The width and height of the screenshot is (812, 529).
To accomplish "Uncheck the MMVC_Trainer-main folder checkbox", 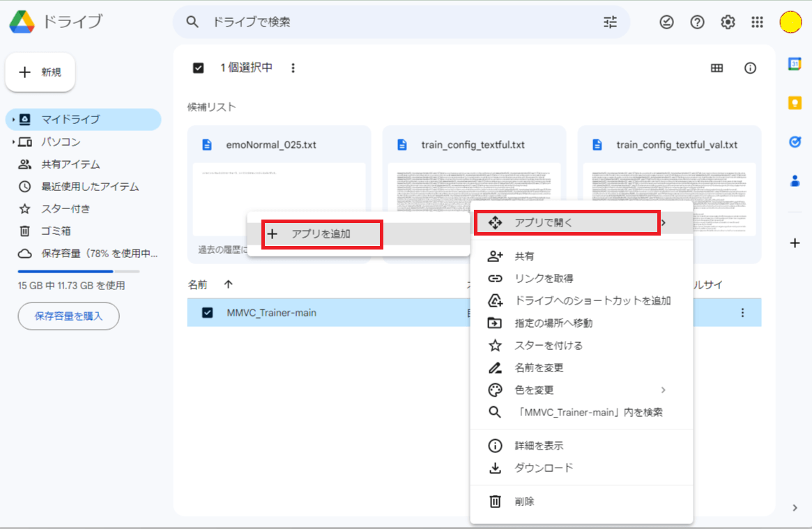I will click(207, 313).
